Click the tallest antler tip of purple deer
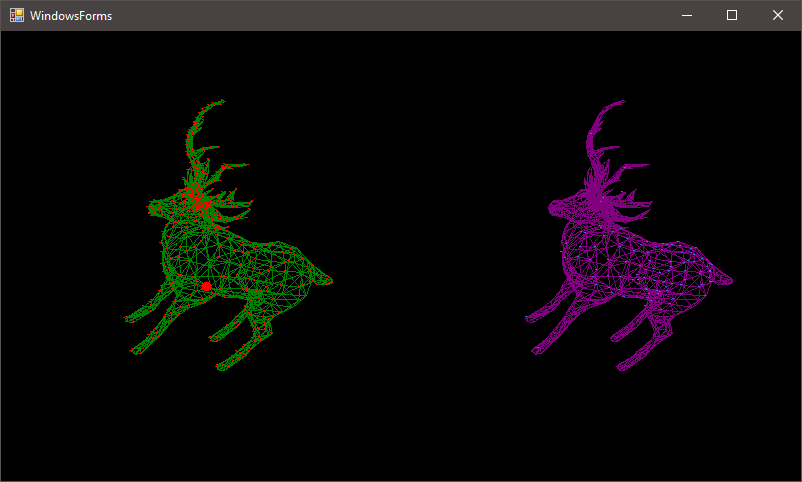This screenshot has height=482, width=802. pos(623,101)
